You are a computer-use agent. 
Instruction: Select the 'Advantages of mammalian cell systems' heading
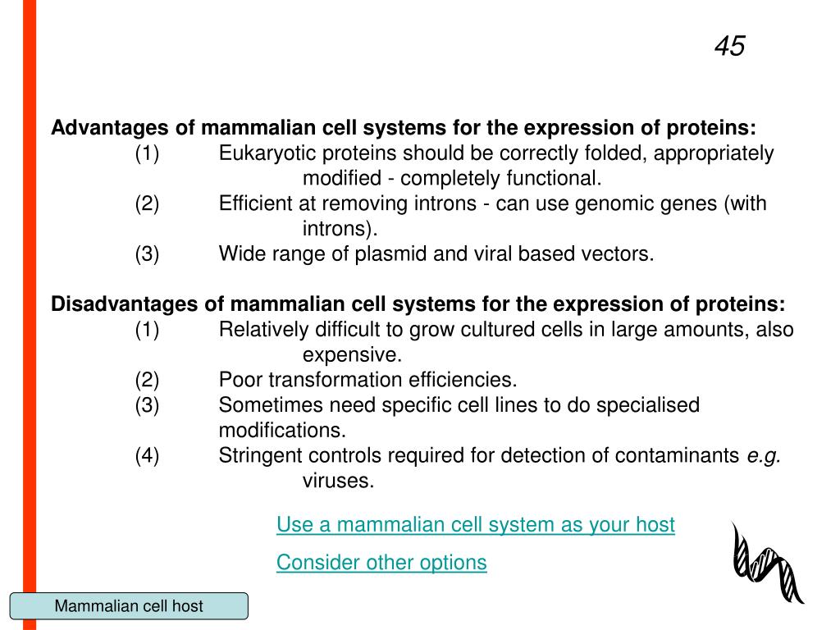[x=404, y=127]
